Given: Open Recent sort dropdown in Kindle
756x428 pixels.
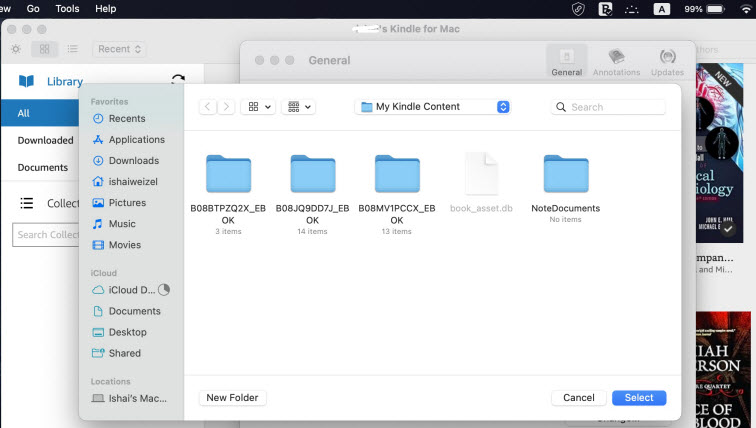Looking at the screenshot, I should pyautogui.click(x=119, y=49).
